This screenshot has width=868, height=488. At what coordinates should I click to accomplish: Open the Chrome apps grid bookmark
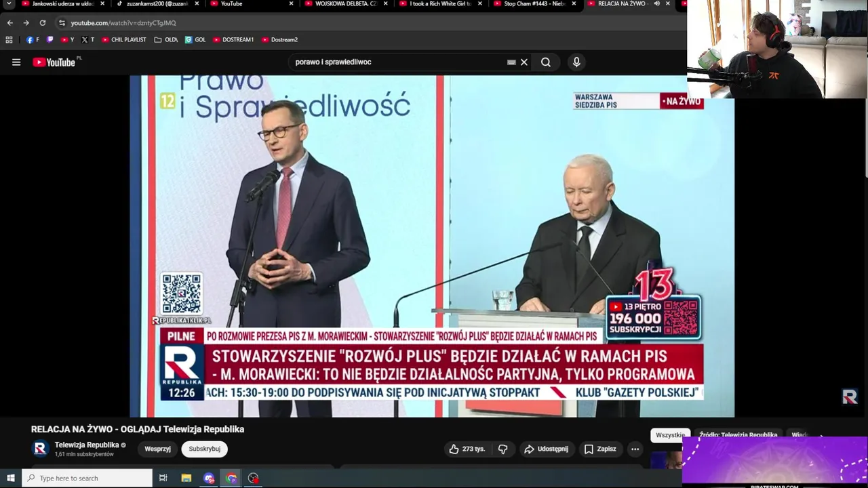point(9,40)
